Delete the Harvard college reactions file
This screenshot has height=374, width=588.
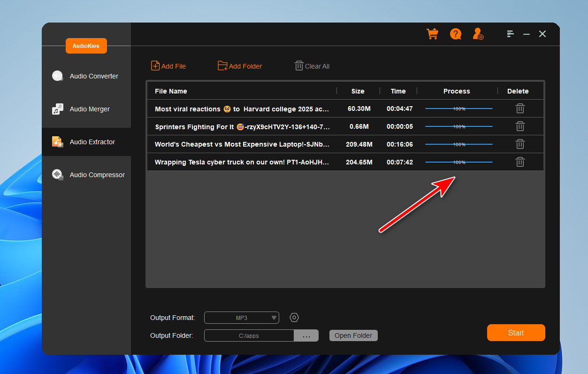[520, 109]
